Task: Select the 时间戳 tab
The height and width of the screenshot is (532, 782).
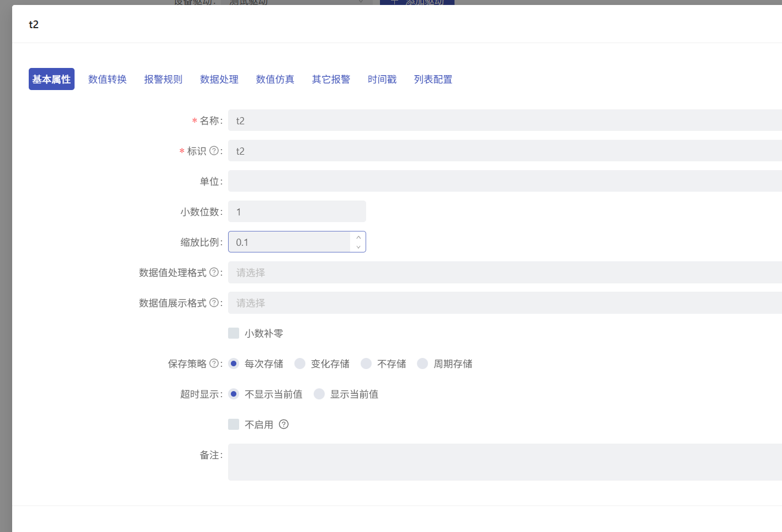Action: click(x=382, y=79)
